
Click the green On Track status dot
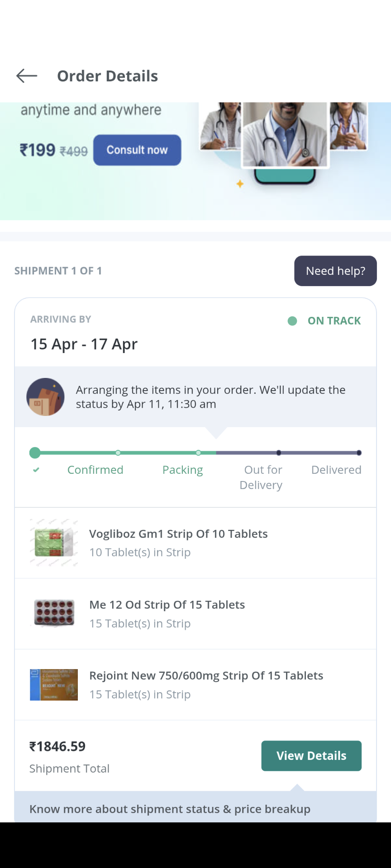click(292, 321)
